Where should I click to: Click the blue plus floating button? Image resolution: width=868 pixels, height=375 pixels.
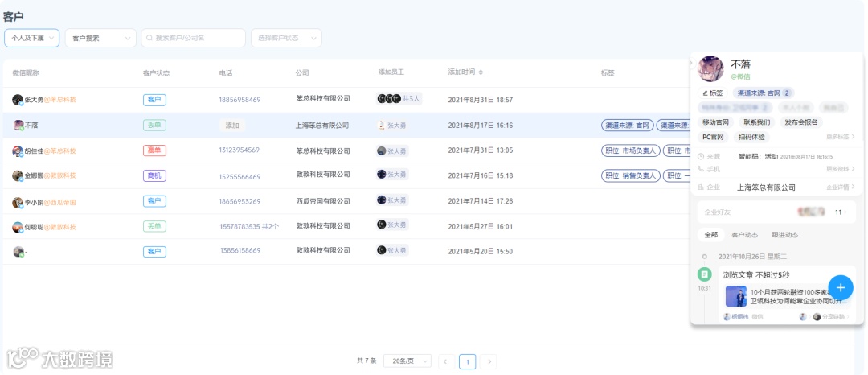(841, 287)
